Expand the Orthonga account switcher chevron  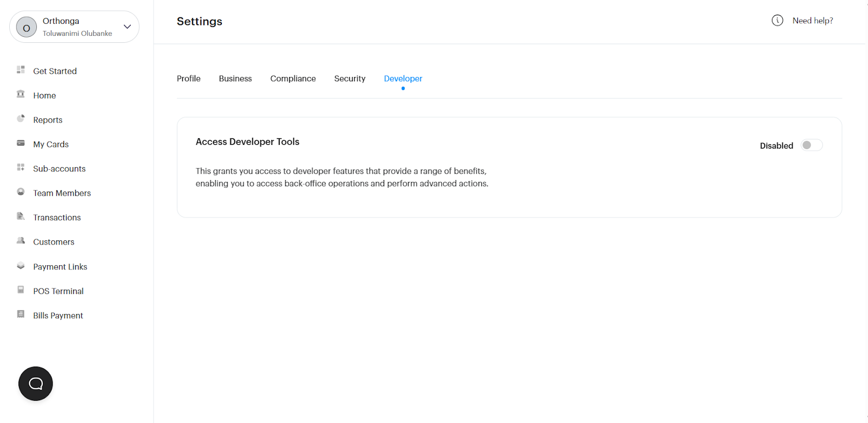click(127, 27)
